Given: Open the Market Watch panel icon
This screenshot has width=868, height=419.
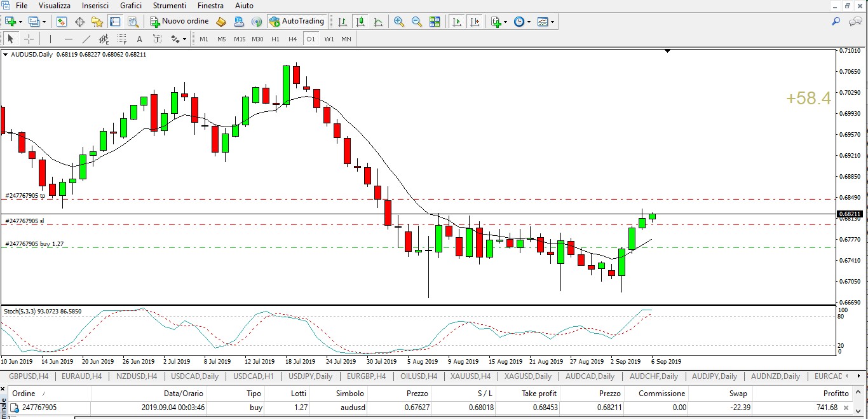Looking at the screenshot, I should pyautogui.click(x=62, y=22).
